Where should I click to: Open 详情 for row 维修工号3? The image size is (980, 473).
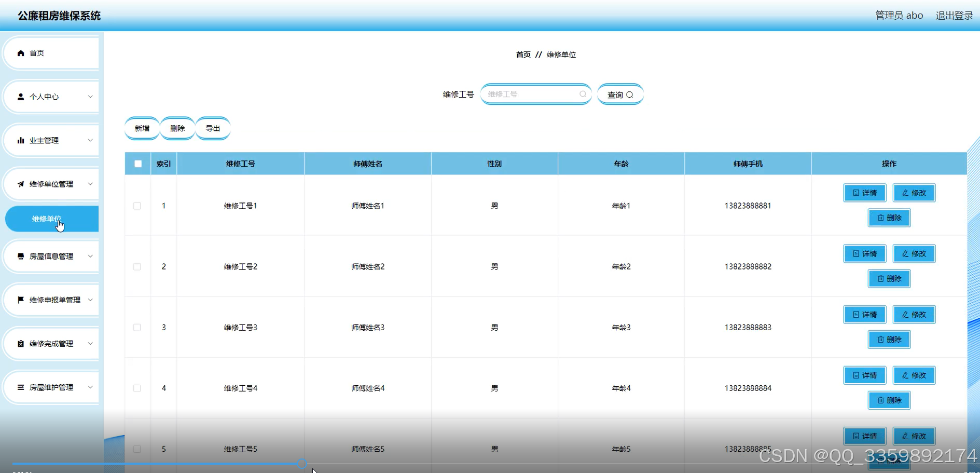[x=865, y=314]
